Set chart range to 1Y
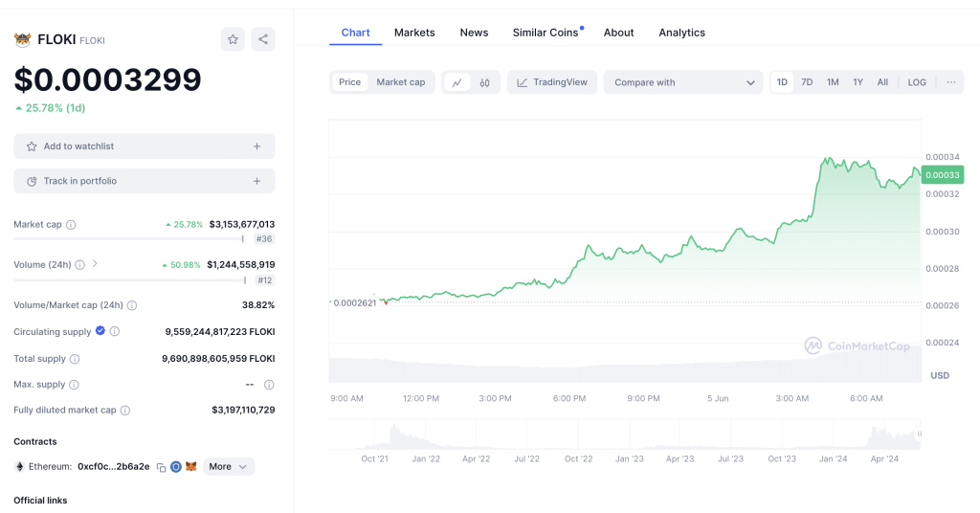The width and height of the screenshot is (980, 513). (858, 82)
